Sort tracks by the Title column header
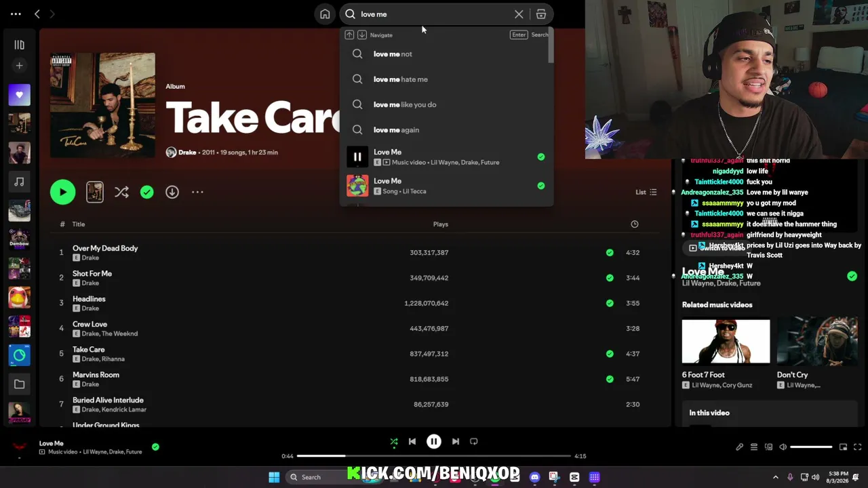The image size is (868, 488). [x=79, y=224]
